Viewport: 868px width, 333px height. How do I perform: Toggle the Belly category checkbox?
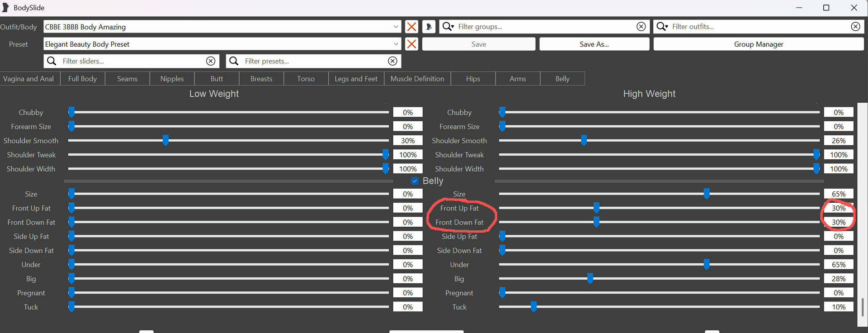(x=415, y=181)
